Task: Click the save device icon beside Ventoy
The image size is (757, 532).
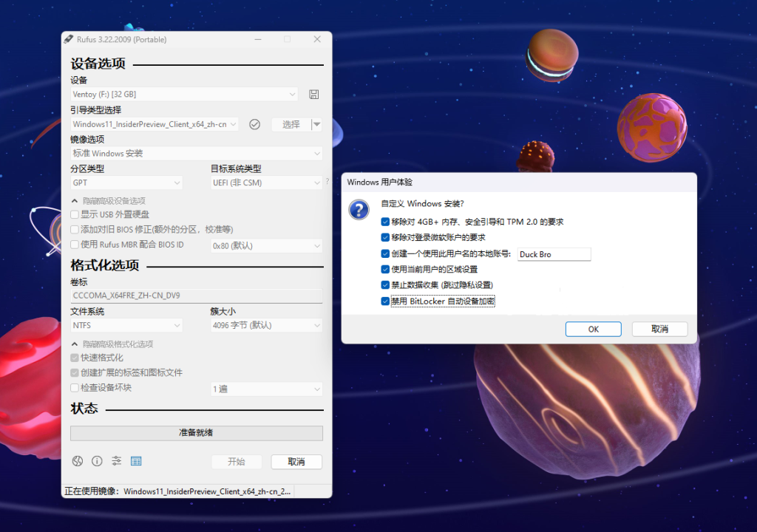Action: pos(313,95)
